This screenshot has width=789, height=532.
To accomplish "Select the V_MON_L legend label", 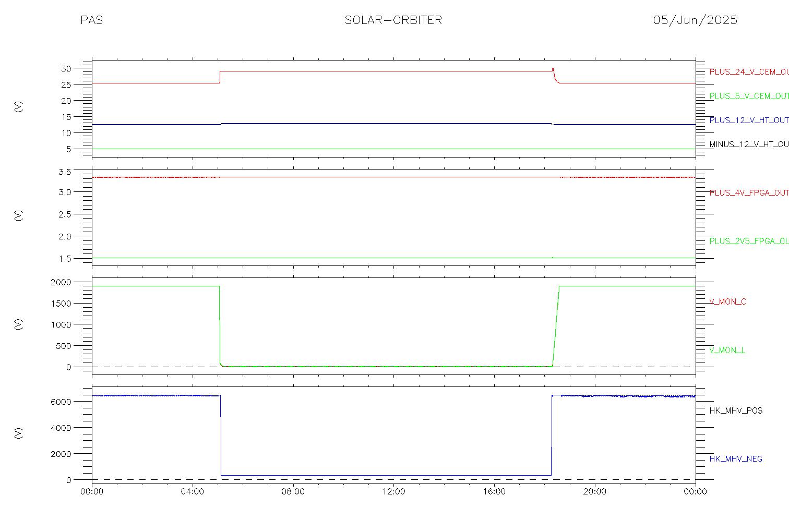I will pyautogui.click(x=727, y=350).
